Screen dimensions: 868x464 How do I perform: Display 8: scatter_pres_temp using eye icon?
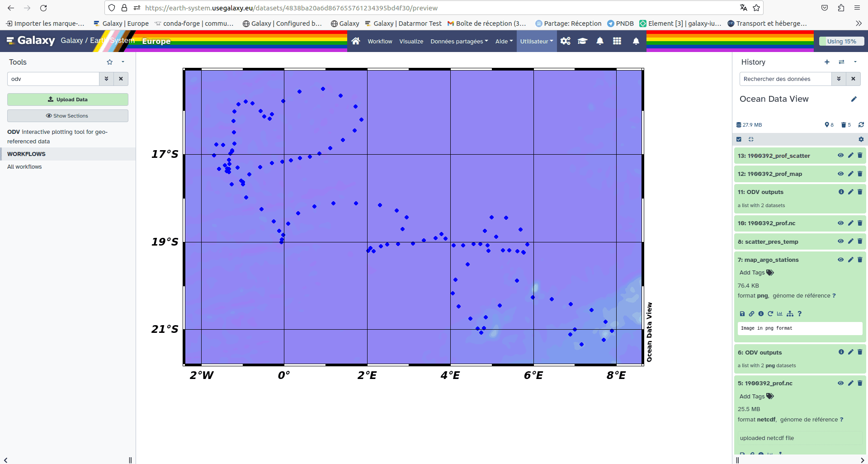click(840, 241)
